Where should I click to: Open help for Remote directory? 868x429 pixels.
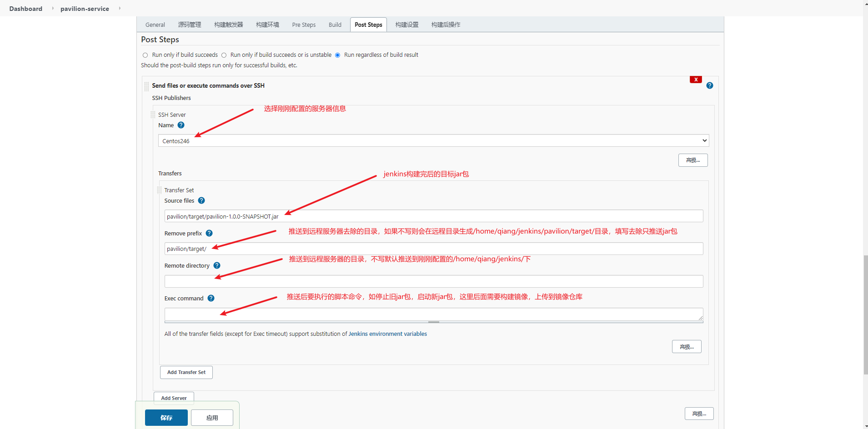tap(217, 265)
